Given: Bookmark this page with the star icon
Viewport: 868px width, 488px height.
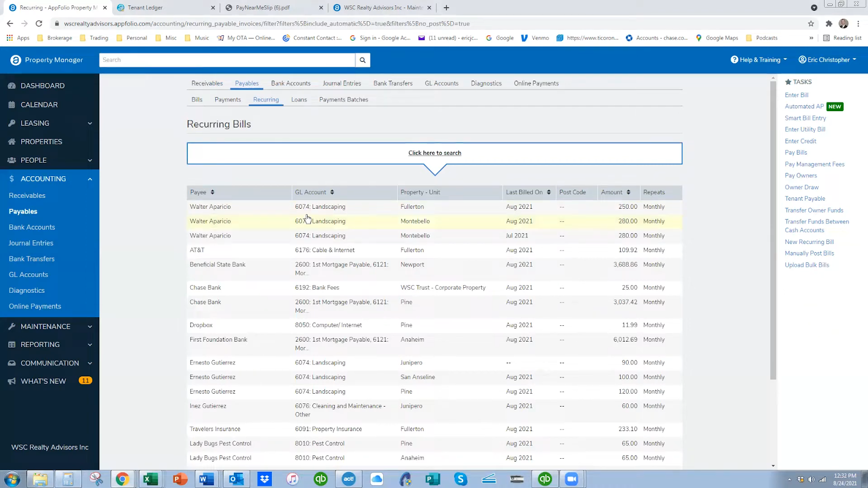Looking at the screenshot, I should [811, 23].
